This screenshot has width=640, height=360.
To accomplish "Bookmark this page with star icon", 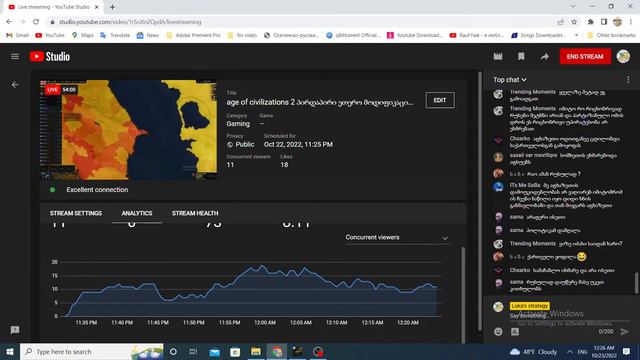I will coord(574,22).
